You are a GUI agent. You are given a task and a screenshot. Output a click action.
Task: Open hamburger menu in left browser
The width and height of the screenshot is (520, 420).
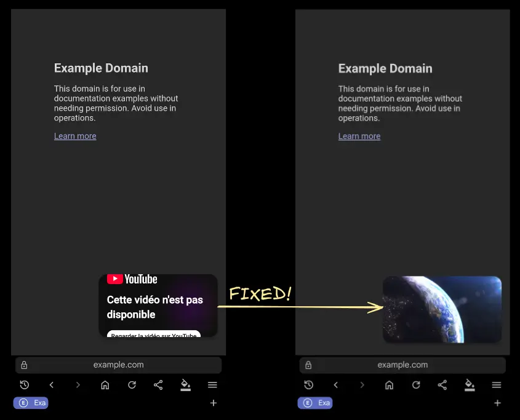(212, 385)
